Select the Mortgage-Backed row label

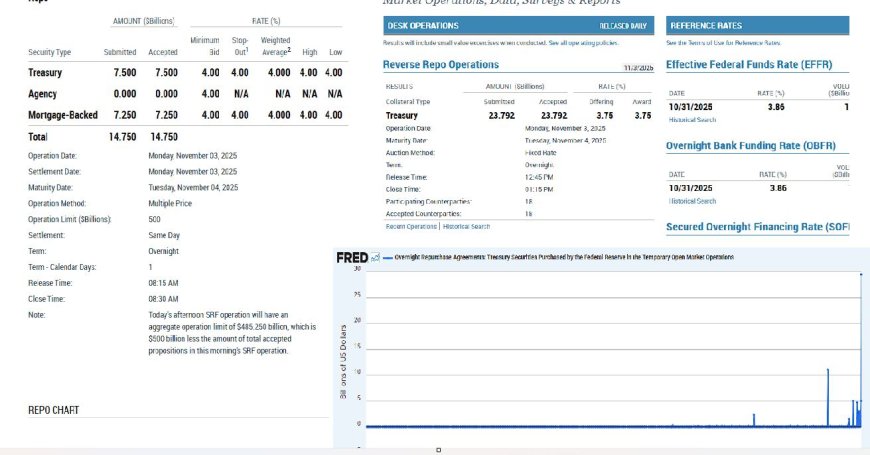63,115
